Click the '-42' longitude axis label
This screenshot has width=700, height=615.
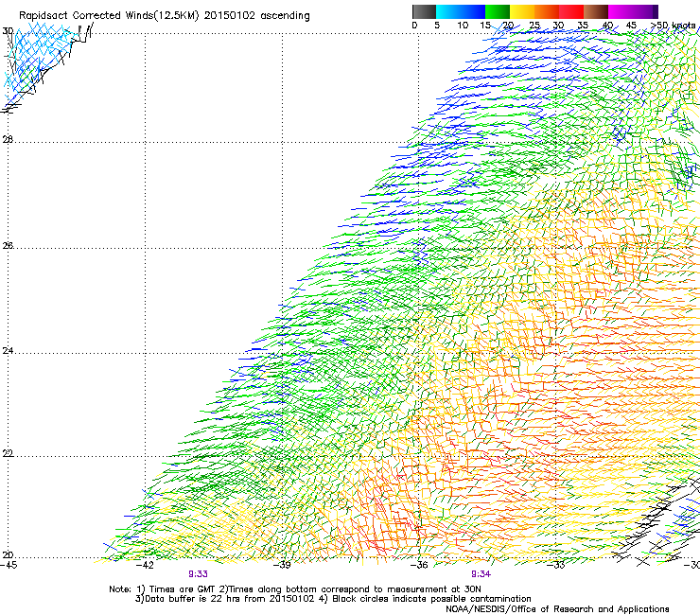tap(145, 565)
